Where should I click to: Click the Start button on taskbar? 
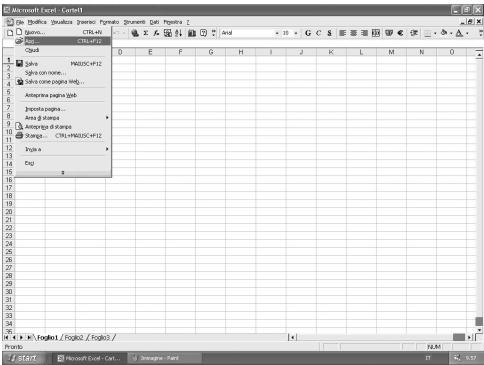(23, 358)
